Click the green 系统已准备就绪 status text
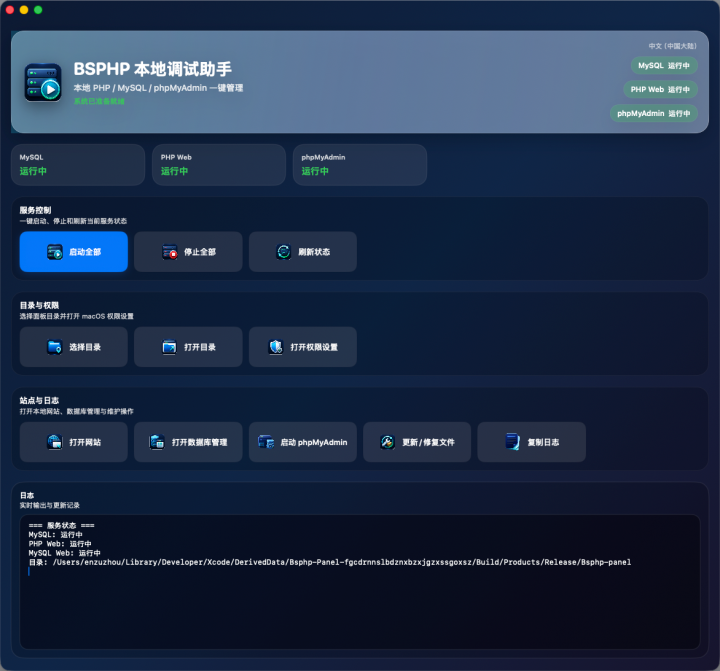720x671 pixels. click(x=99, y=101)
